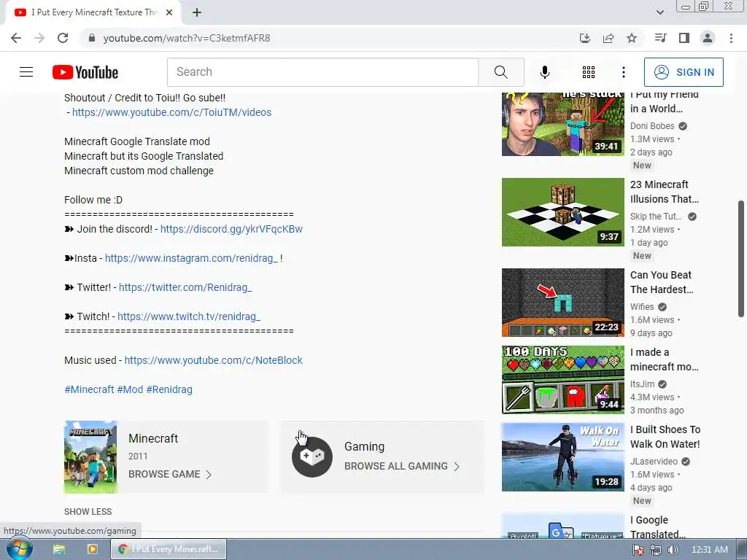This screenshot has width=747, height=560.
Task: Open the NoteBlock music channel link
Action: [214, 360]
